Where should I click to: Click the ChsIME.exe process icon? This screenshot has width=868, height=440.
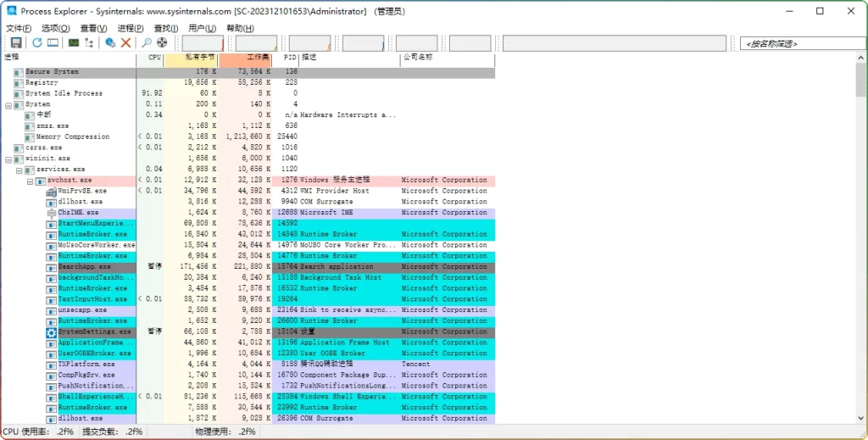(52, 213)
